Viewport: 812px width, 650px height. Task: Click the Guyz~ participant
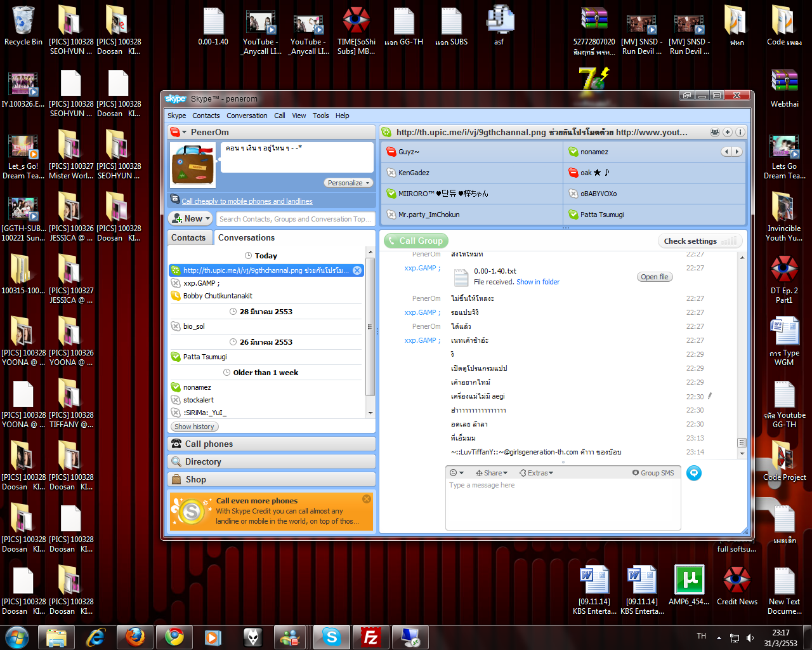click(473, 152)
